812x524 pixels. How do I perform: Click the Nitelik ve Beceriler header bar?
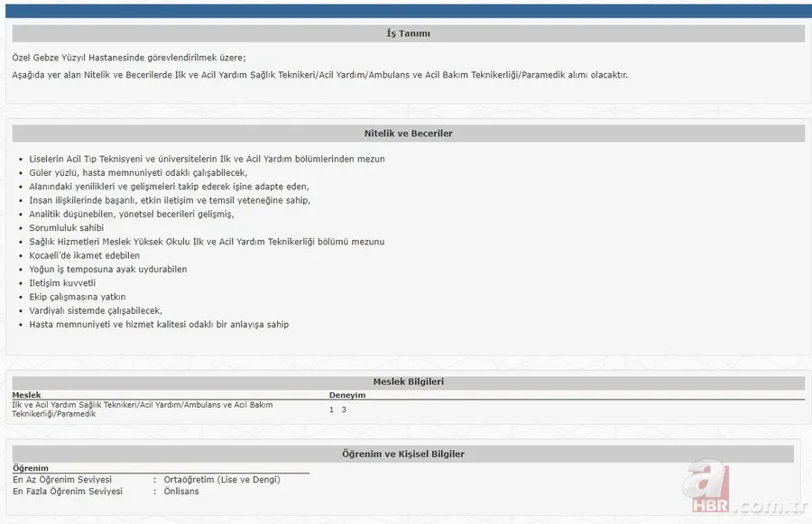point(408,133)
